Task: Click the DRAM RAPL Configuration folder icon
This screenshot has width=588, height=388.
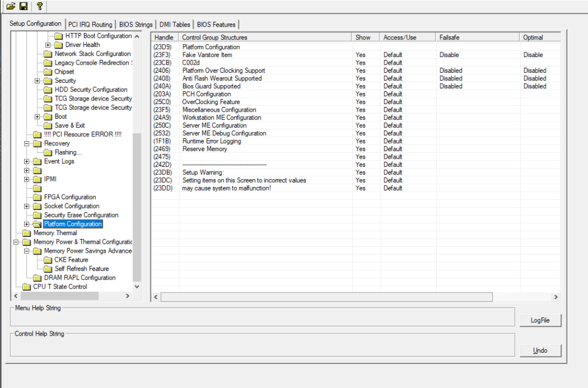Action: pos(38,278)
